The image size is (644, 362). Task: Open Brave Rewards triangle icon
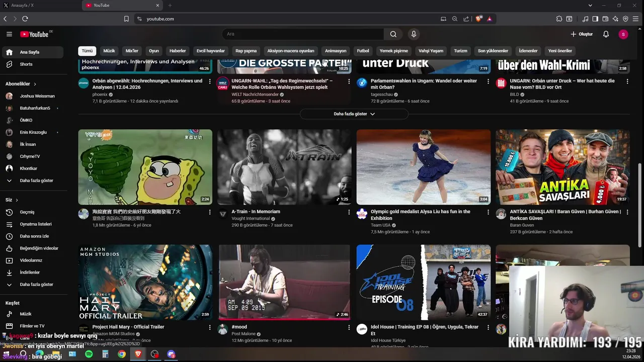coord(489,19)
